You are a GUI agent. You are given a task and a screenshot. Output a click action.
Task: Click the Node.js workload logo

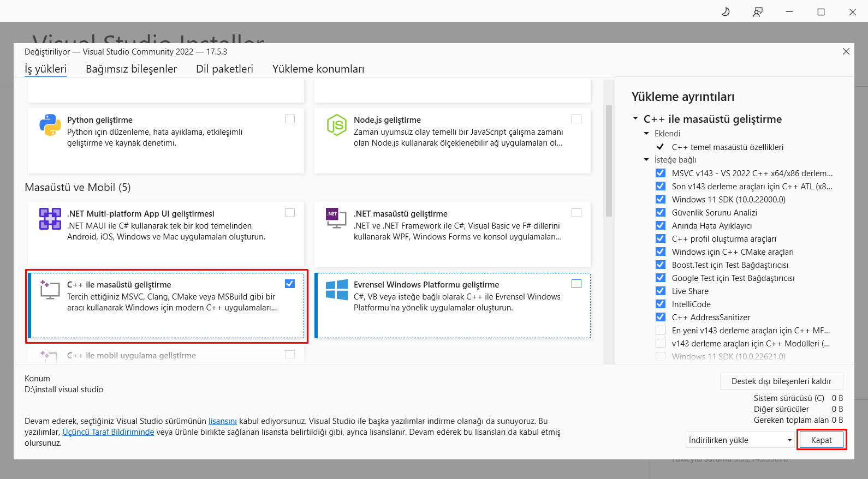(x=337, y=125)
